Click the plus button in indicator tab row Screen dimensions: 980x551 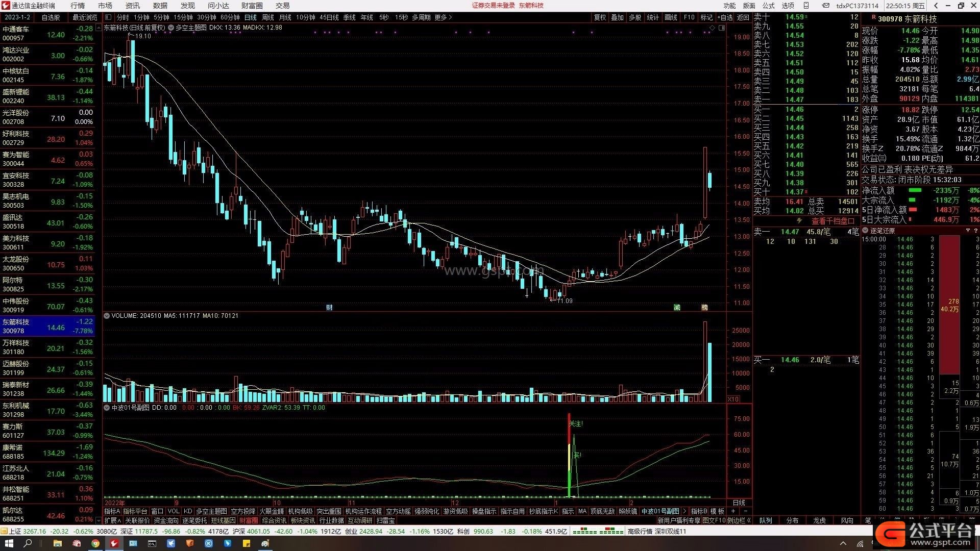(x=733, y=511)
